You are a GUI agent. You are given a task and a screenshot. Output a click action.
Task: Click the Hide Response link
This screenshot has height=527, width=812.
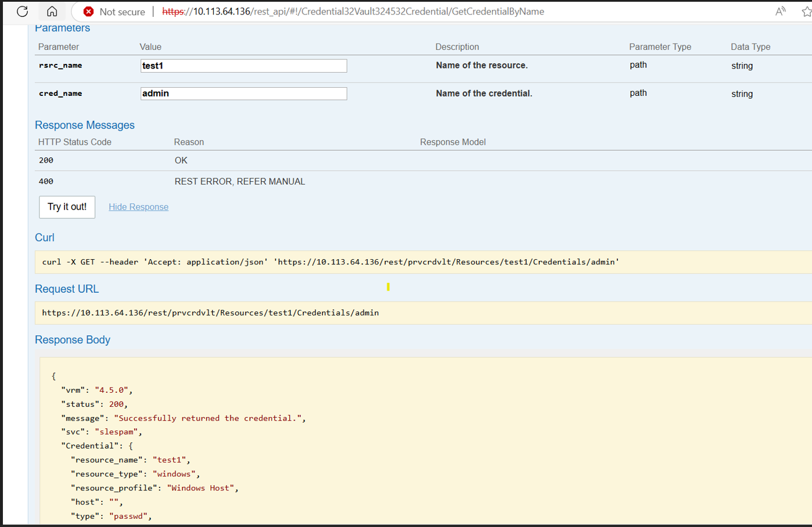pyautogui.click(x=138, y=207)
